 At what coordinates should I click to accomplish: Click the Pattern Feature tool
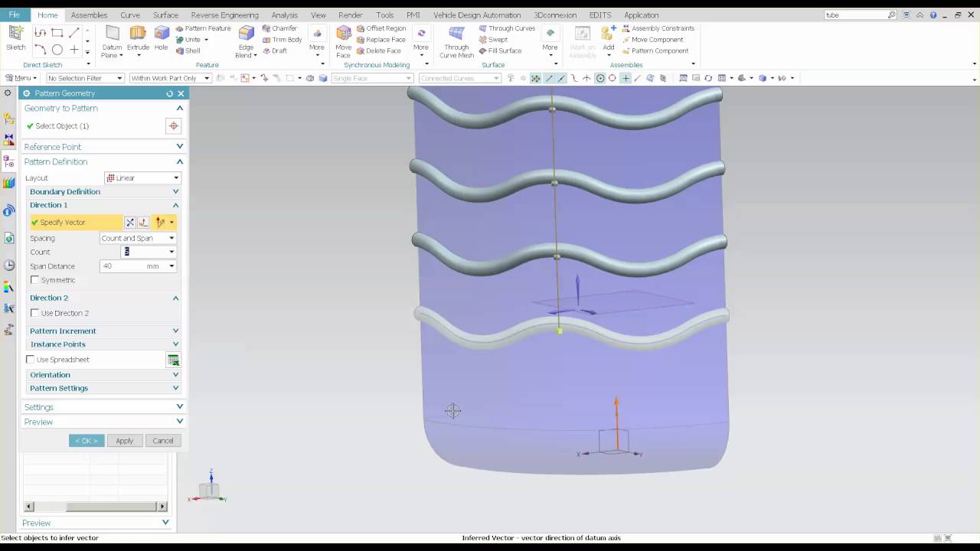(203, 28)
